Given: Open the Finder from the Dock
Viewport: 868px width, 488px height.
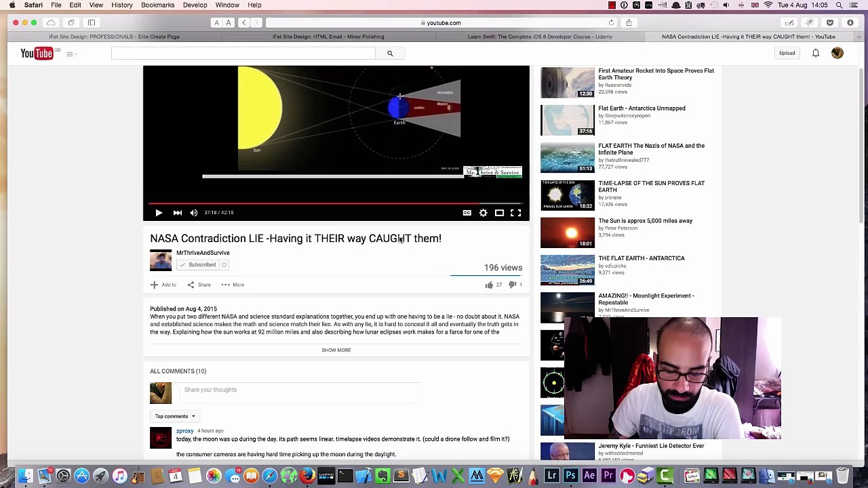Looking at the screenshot, I should click(x=25, y=476).
